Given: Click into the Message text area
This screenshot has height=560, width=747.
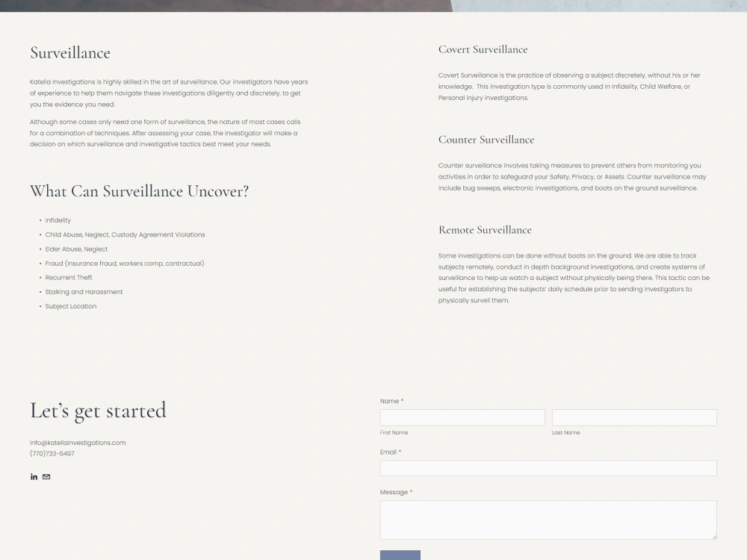Looking at the screenshot, I should tap(548, 520).
